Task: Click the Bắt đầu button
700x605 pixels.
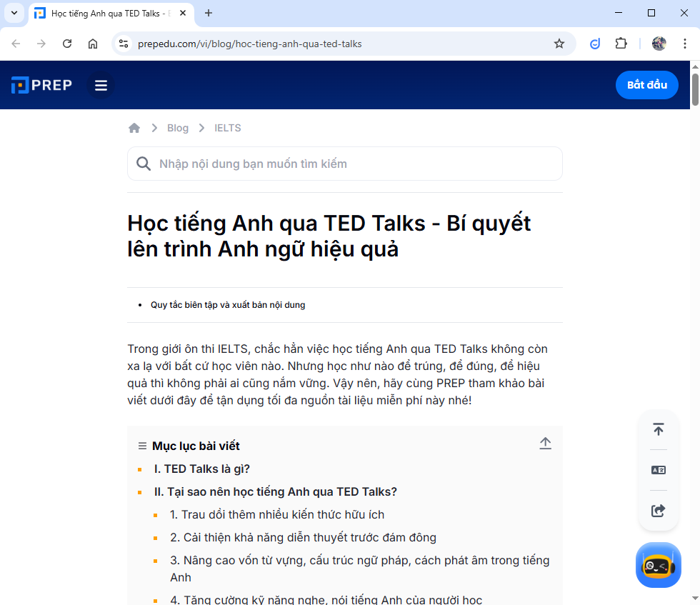Action: (647, 85)
